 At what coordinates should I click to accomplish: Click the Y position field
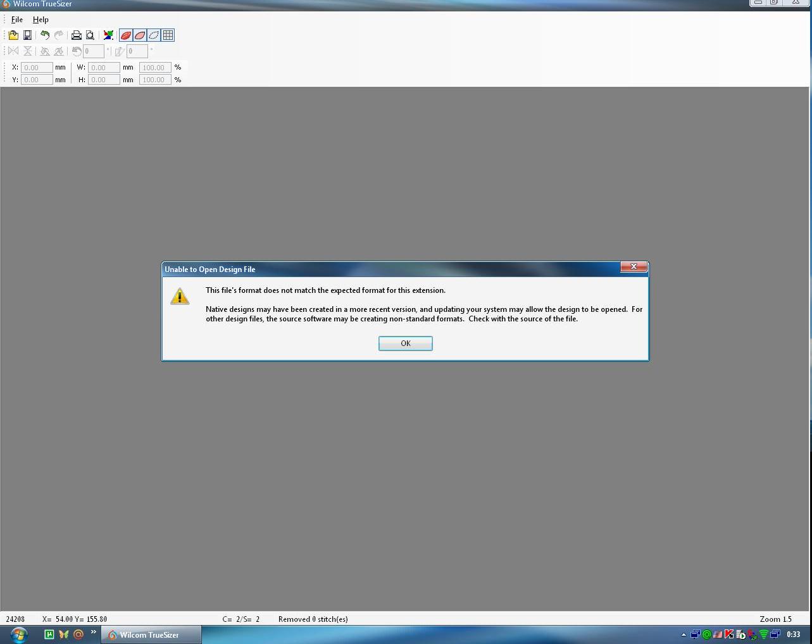[37, 80]
